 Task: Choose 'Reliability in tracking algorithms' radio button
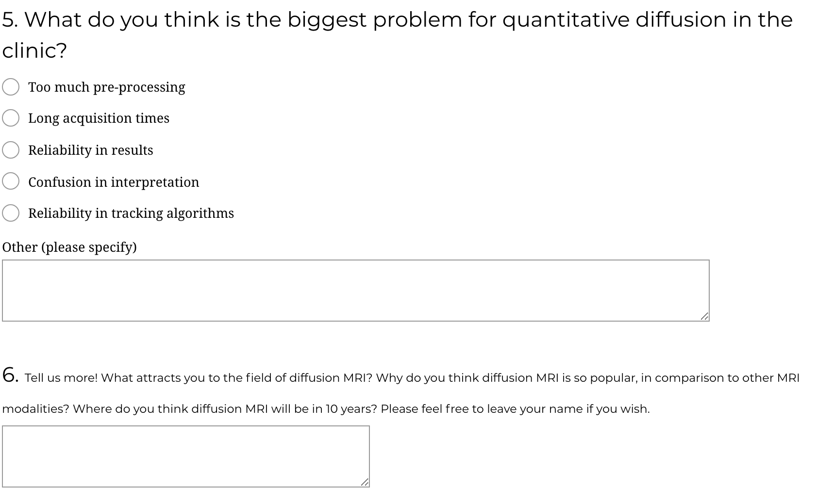click(x=11, y=213)
